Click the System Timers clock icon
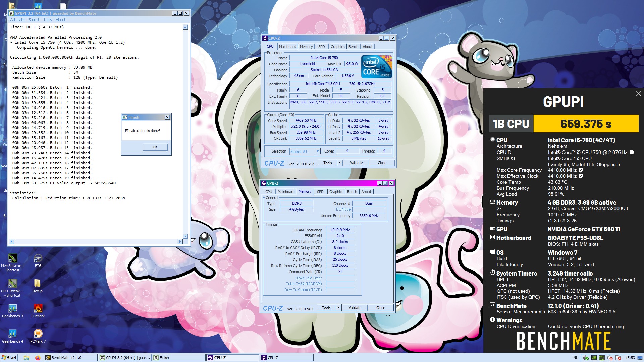 pos(492,273)
